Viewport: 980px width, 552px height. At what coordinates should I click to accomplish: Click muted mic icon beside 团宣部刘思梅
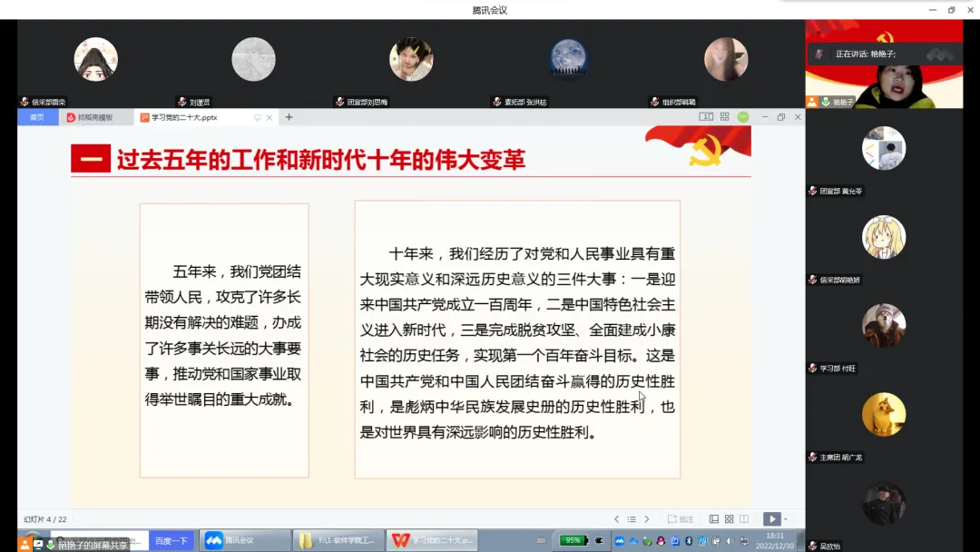[339, 102]
